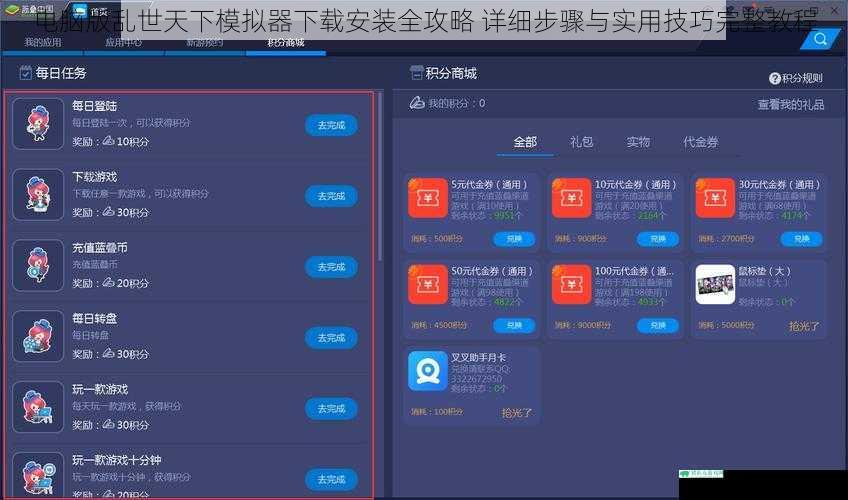The image size is (848, 500).
Task: Select the 代金券 filter tab
Action: [x=701, y=142]
